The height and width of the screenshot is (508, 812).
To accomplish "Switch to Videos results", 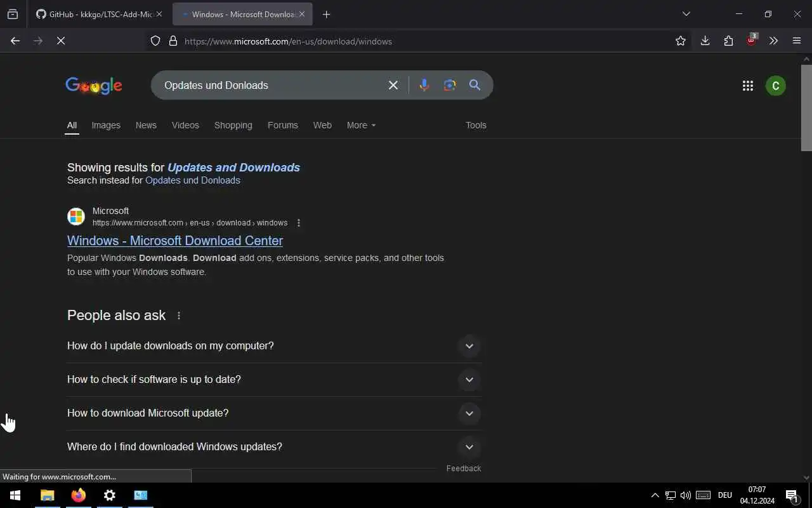I will [x=185, y=125].
